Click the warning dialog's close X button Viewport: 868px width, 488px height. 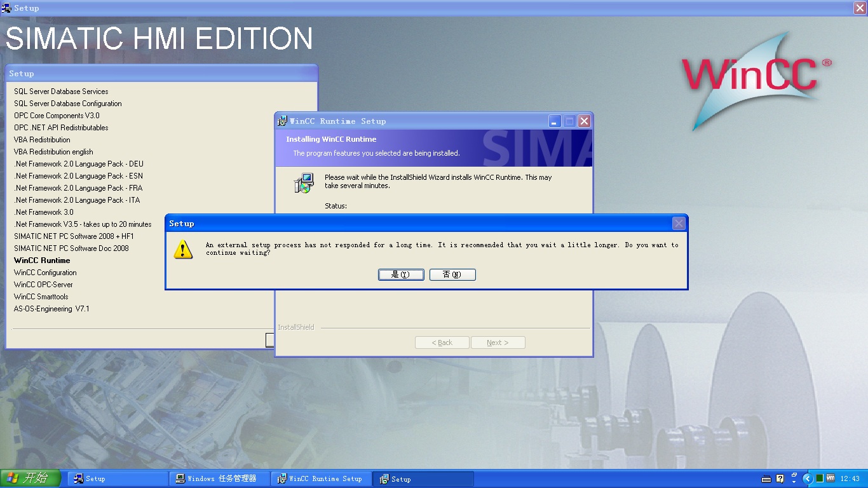pyautogui.click(x=679, y=223)
